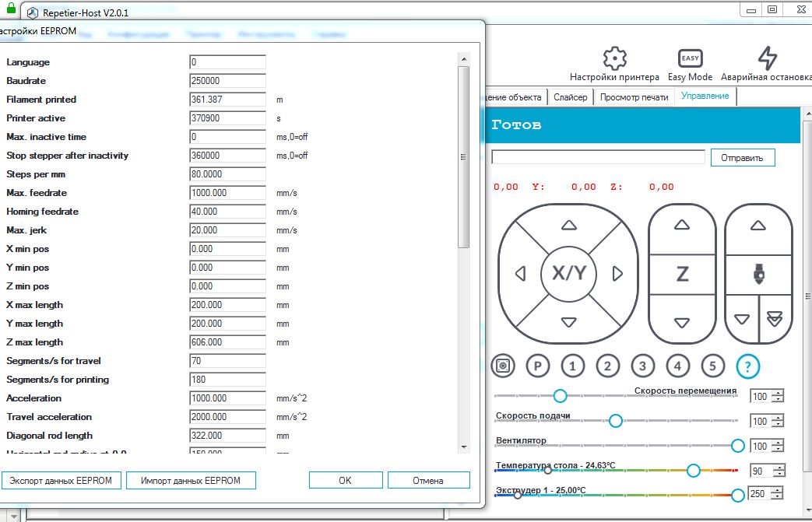The width and height of the screenshot is (812, 522).
Task: Click the EEPROM list scrollbar down arrow
Action: coord(464,447)
